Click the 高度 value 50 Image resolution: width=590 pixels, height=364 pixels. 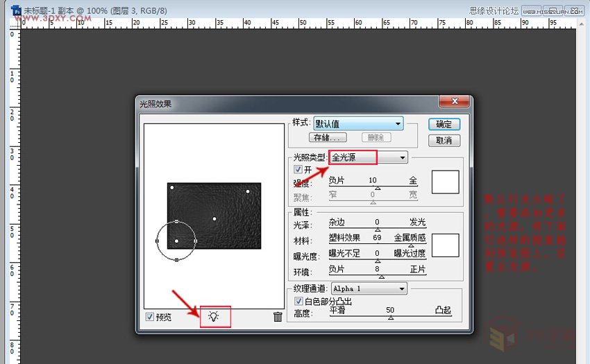tap(390, 310)
